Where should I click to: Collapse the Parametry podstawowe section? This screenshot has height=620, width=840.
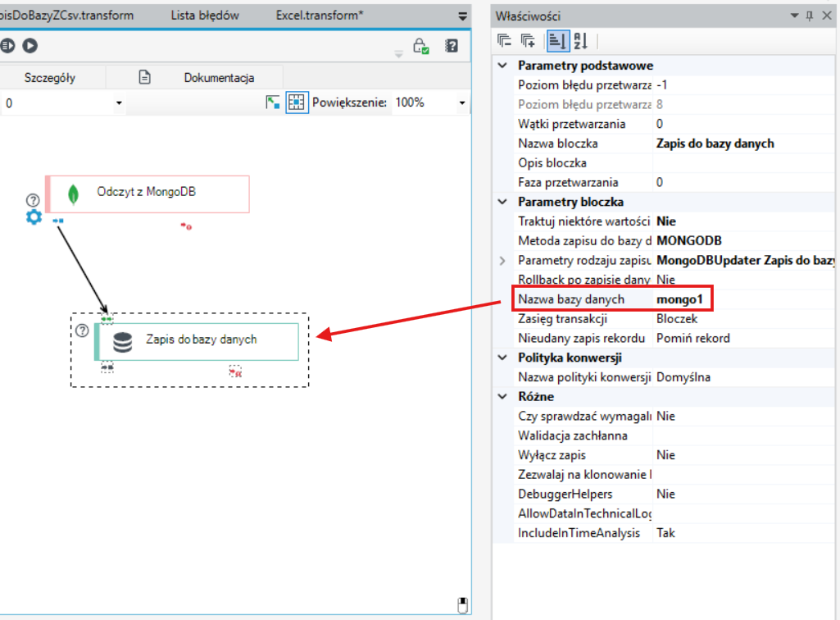click(502, 66)
